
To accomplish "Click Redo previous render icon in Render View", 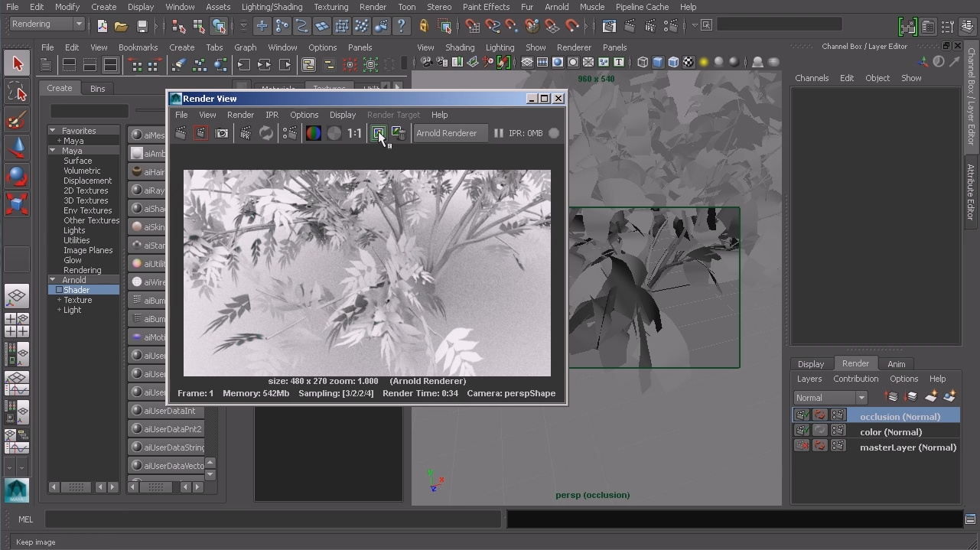I will click(181, 133).
